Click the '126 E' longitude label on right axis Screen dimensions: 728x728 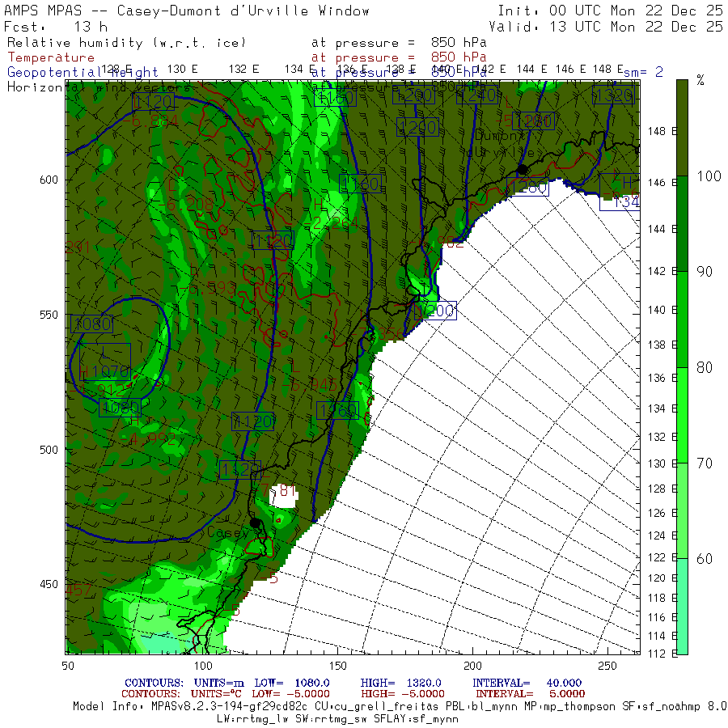662,513
